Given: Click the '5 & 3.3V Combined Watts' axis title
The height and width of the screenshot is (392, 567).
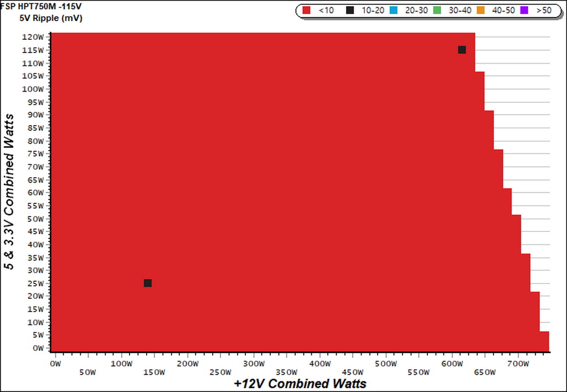Looking at the screenshot, I should tap(9, 192).
